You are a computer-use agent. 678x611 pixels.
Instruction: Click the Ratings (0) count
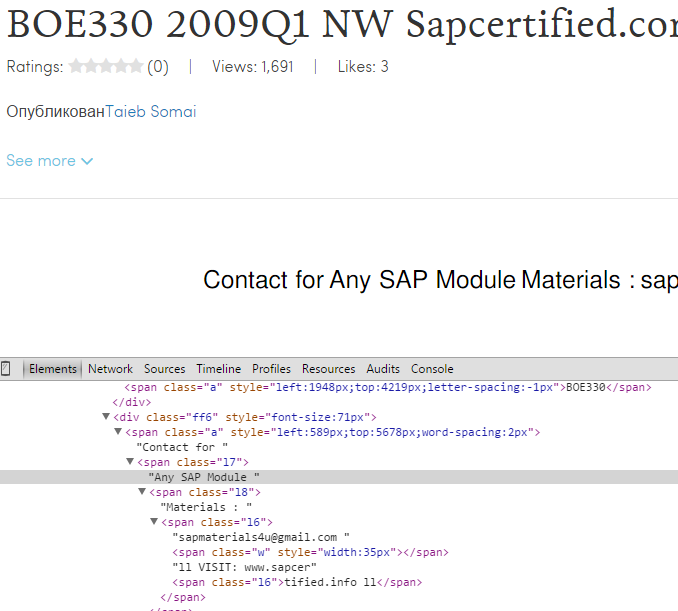pos(158,67)
